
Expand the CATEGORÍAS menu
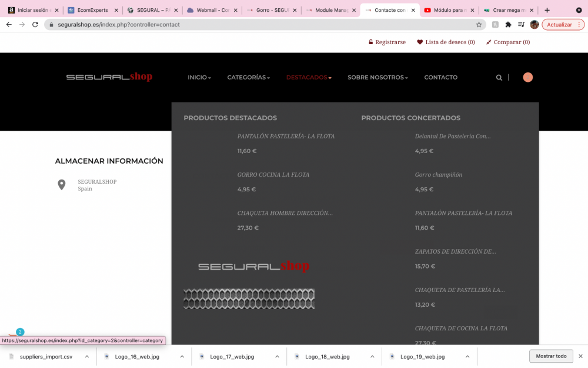pyautogui.click(x=248, y=77)
